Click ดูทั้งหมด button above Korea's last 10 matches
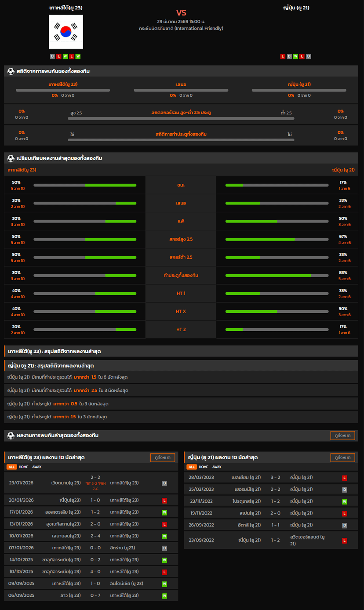The image size is (364, 610). coord(162,457)
